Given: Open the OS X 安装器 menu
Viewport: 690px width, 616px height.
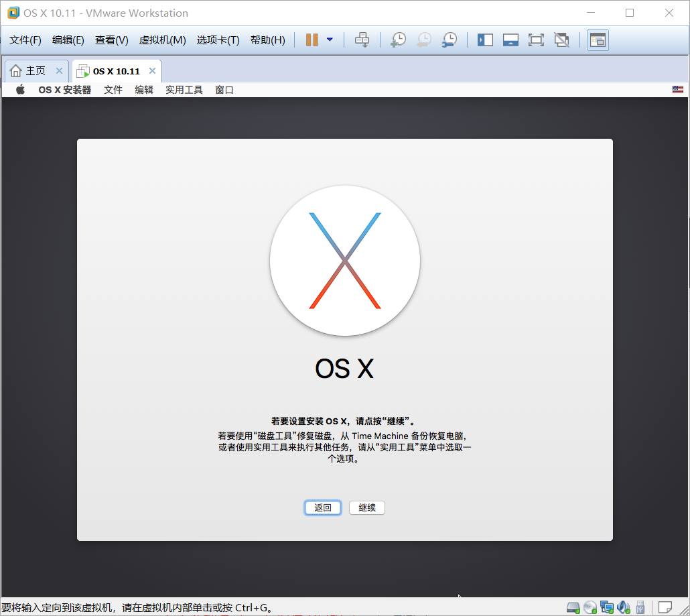Looking at the screenshot, I should [x=65, y=90].
